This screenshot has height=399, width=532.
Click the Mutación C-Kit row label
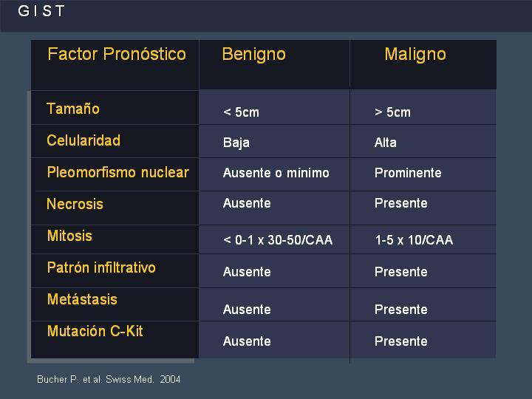(95, 331)
